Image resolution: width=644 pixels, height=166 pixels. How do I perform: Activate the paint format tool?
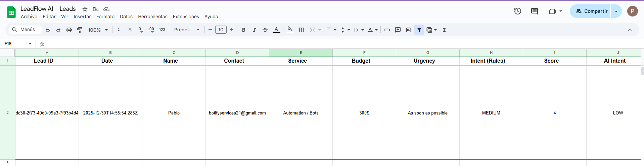(80, 30)
